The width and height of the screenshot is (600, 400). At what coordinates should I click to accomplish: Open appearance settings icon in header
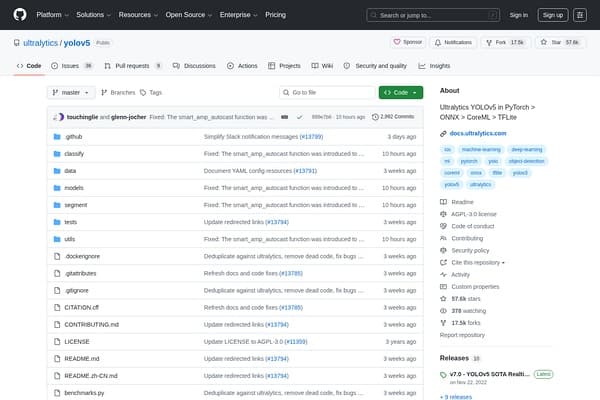tap(580, 15)
